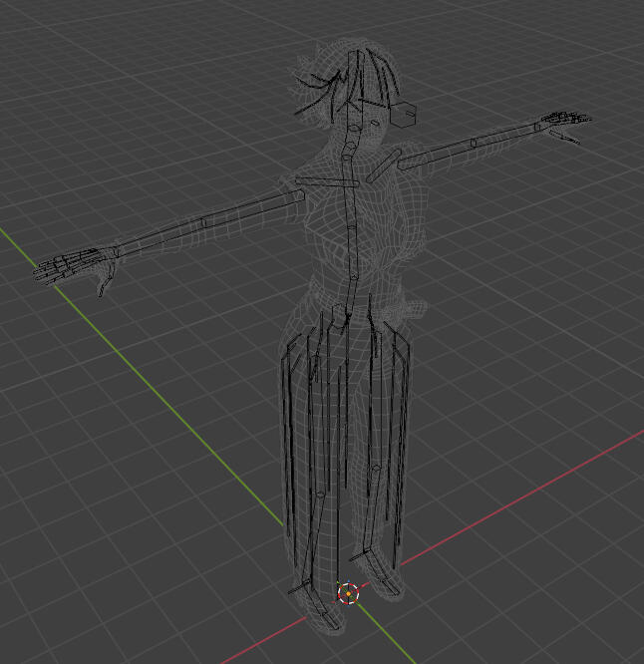Image resolution: width=644 pixels, height=664 pixels.
Task: Select the foot mesh on the screen-left side
Action: click(317, 608)
